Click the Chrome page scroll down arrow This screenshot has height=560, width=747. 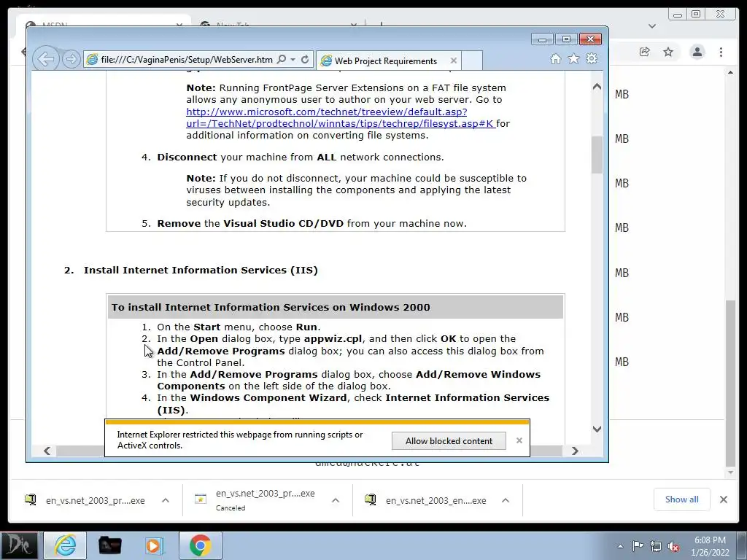[x=730, y=472]
